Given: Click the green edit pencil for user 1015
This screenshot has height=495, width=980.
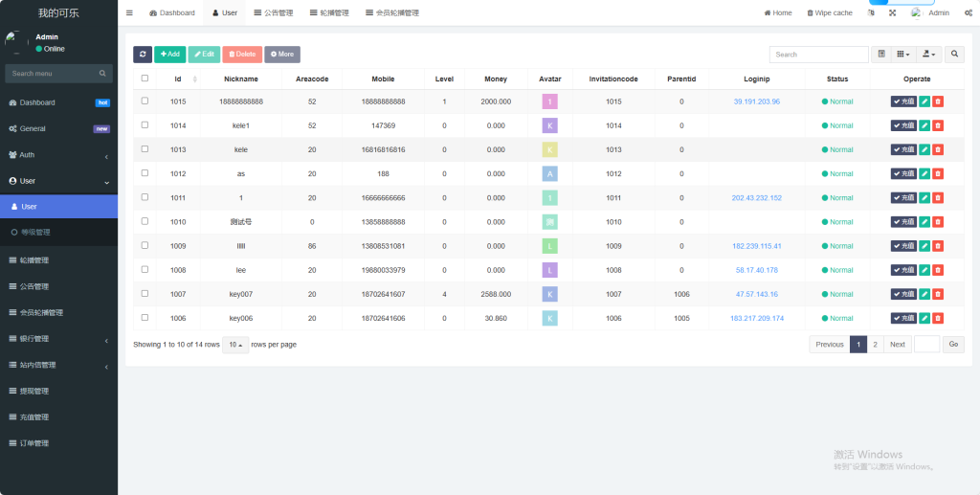Looking at the screenshot, I should pos(924,101).
